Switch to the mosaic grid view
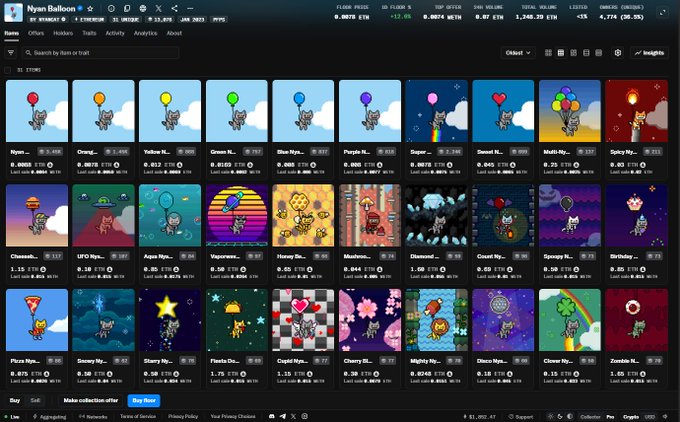Image resolution: width=680 pixels, height=422 pixels. [573, 52]
